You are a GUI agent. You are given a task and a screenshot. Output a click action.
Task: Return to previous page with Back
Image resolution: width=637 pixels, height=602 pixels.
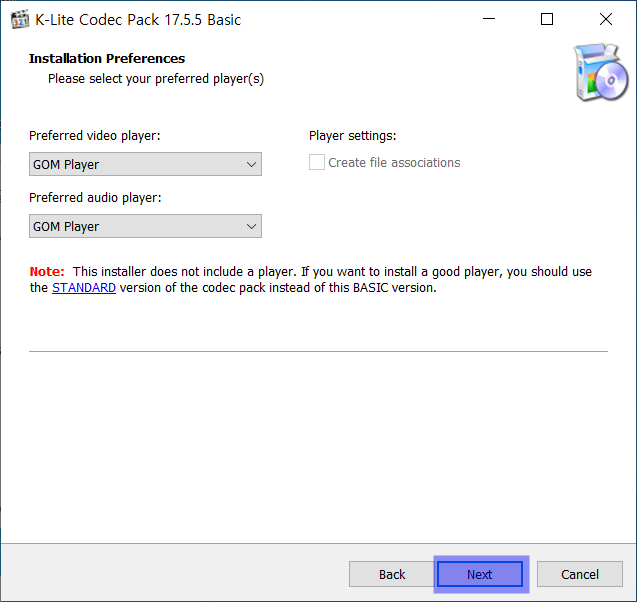[392, 574]
